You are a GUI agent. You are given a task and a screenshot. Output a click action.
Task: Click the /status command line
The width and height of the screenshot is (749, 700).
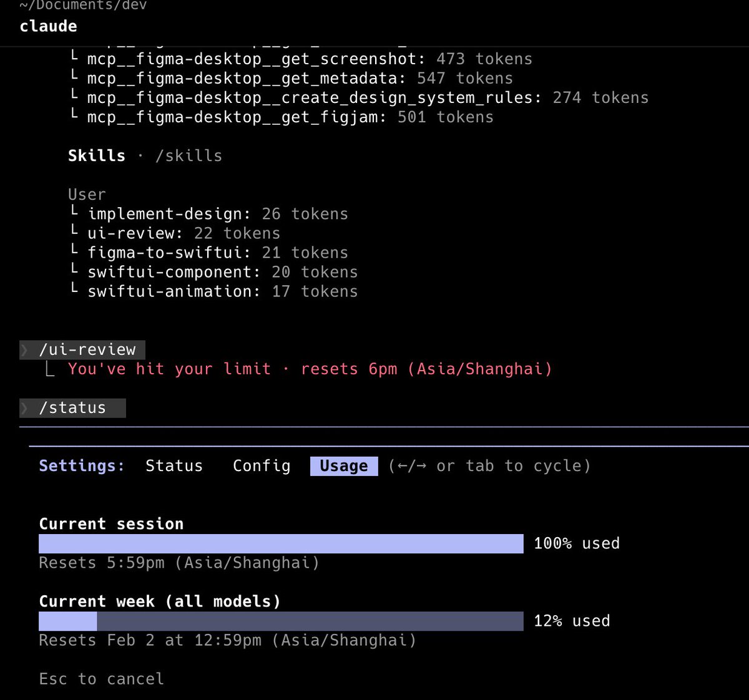(x=73, y=408)
